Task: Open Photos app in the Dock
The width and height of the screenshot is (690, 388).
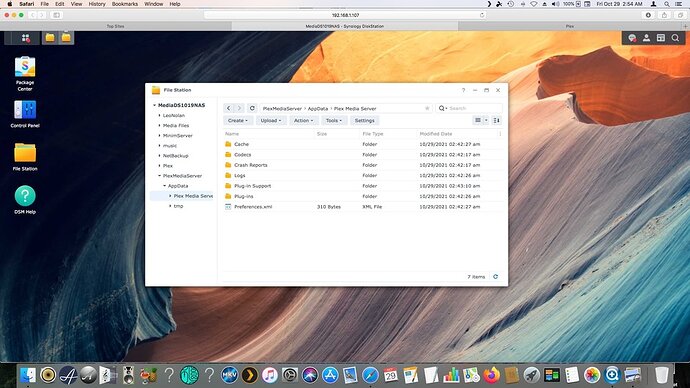Action: (592, 375)
